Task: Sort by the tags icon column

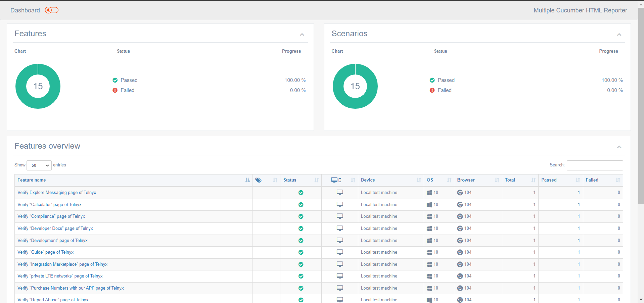Action: pyautogui.click(x=266, y=180)
